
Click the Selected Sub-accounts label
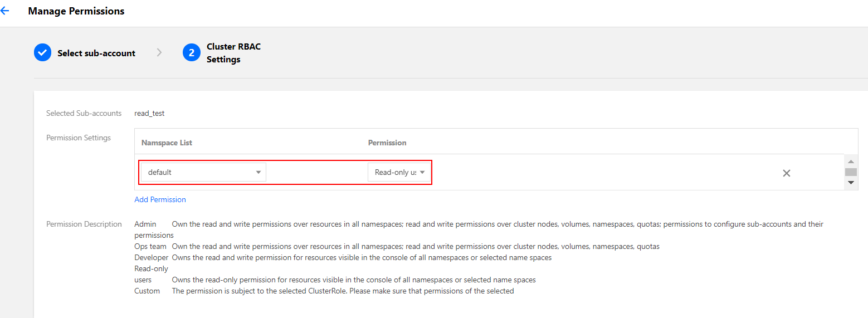tap(84, 113)
